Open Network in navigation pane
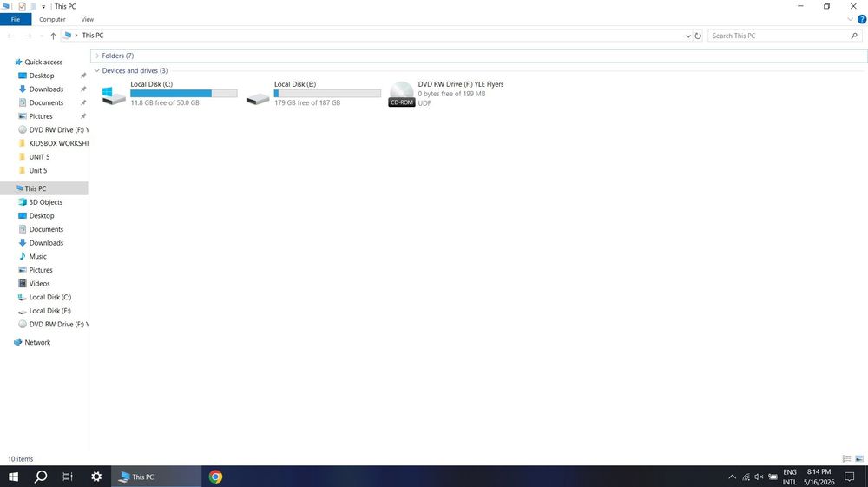The height and width of the screenshot is (487, 868). [37, 343]
